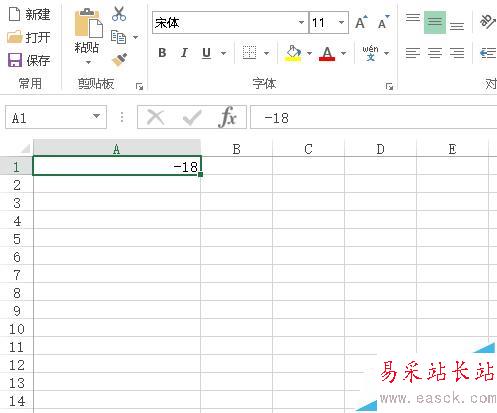Save the workbook with 保存
Screen dimensions: 497x413
(x=29, y=60)
